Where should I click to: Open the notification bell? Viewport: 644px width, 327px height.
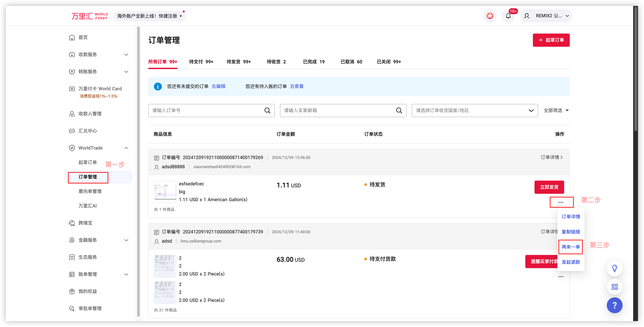(508, 15)
